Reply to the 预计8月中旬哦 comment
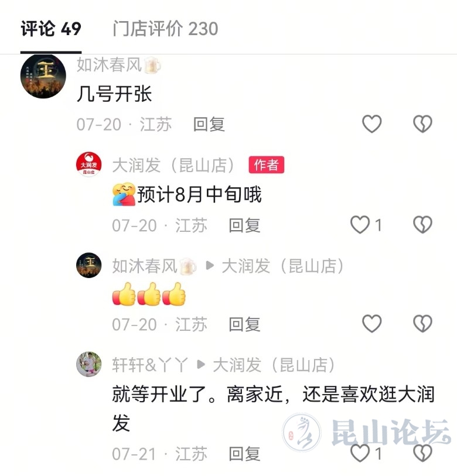The image size is (457, 476). 244,225
